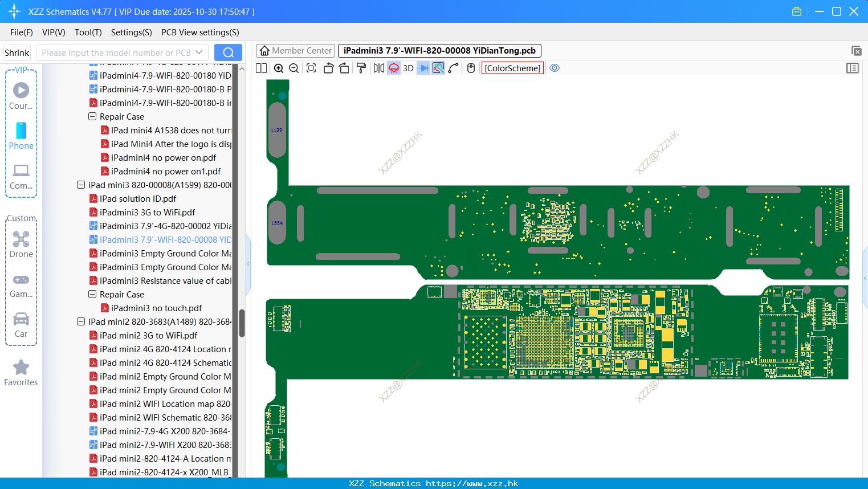868x489 pixels.
Task: Expand the right edge panel handle
Action: pyautogui.click(x=865, y=278)
